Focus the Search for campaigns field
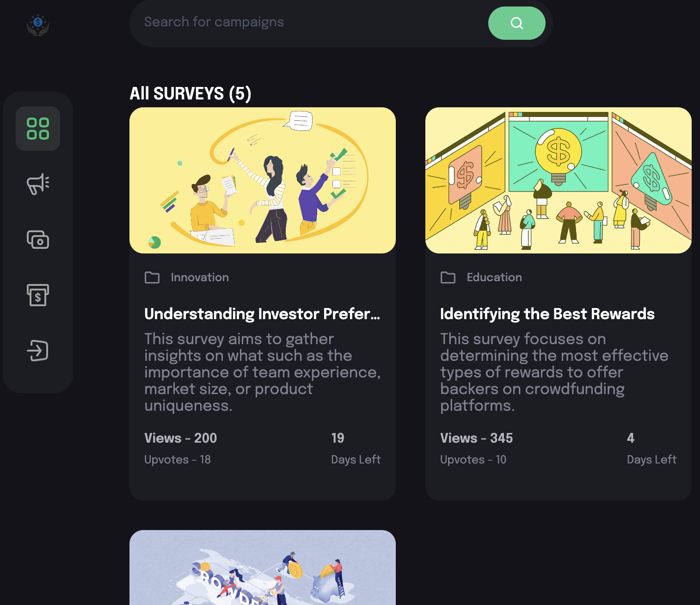Viewport: 700px width, 605px height. point(305,22)
